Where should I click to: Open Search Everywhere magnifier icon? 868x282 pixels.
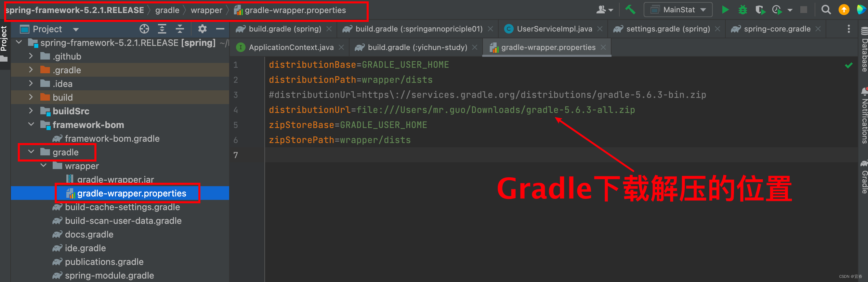(x=826, y=10)
